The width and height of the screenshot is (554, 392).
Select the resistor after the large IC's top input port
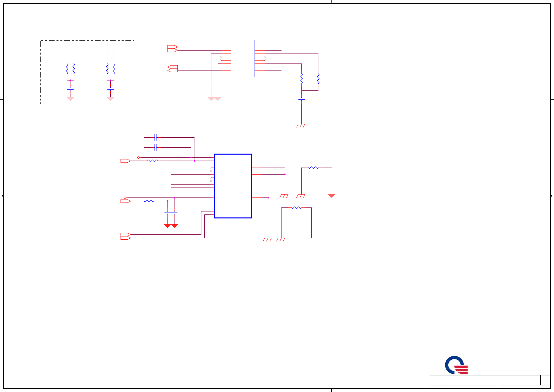[153, 161]
